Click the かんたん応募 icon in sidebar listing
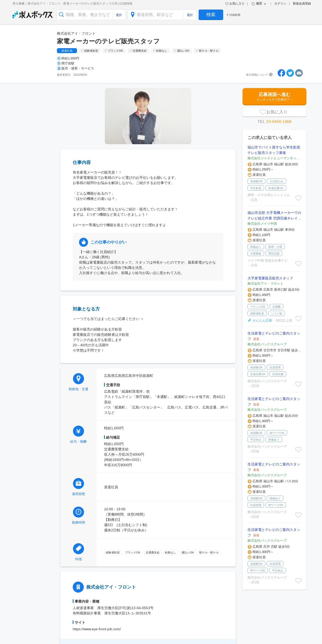This screenshot has width=322, height=644. coord(249,320)
